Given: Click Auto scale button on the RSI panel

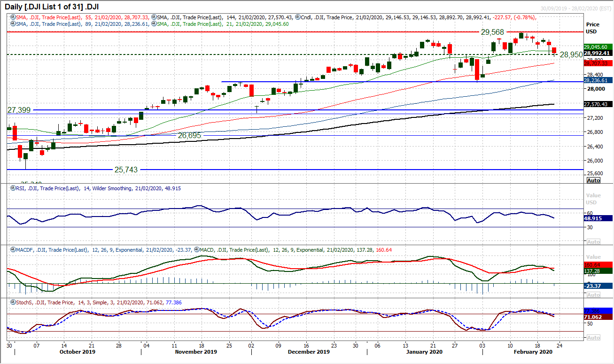Looking at the screenshot, I should pos(593,241).
